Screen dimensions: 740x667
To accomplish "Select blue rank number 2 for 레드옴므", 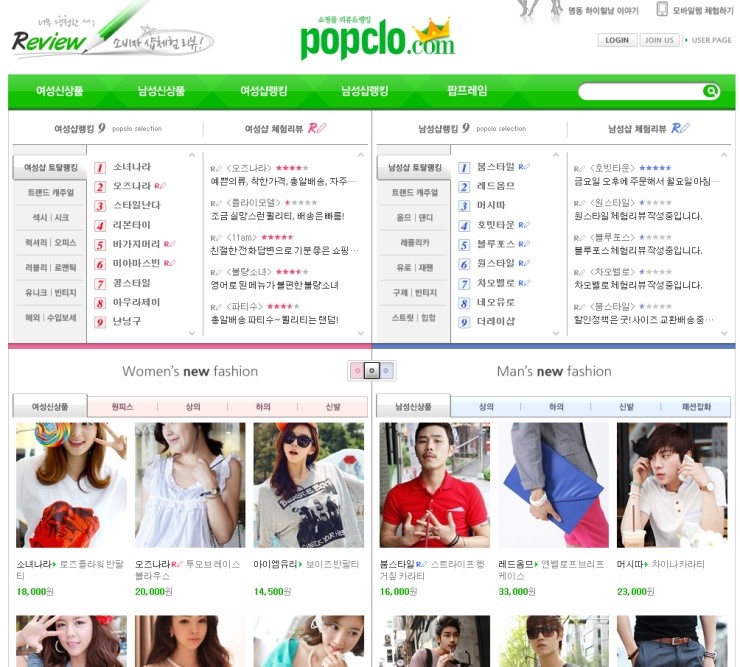I will click(x=464, y=187).
